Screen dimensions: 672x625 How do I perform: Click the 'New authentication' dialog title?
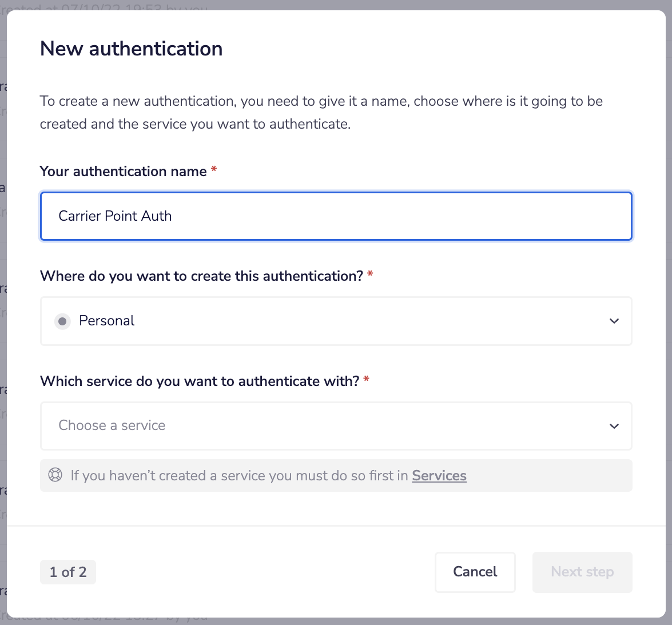coord(130,49)
